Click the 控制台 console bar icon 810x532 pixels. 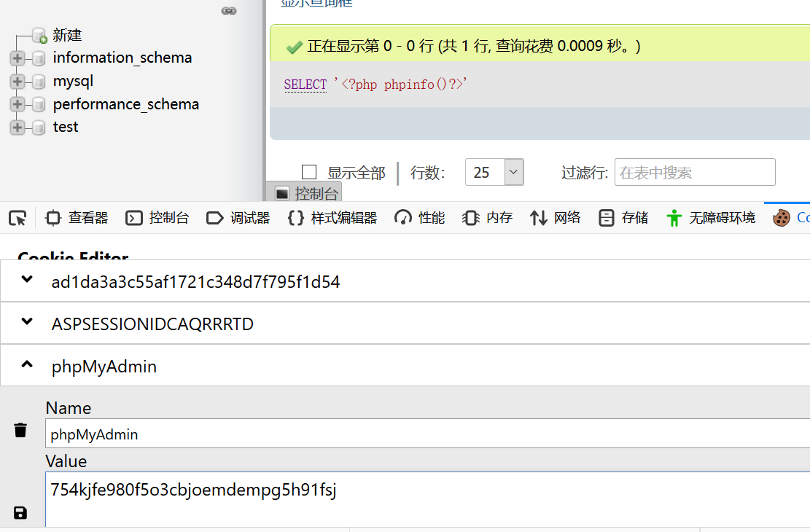[x=281, y=193]
